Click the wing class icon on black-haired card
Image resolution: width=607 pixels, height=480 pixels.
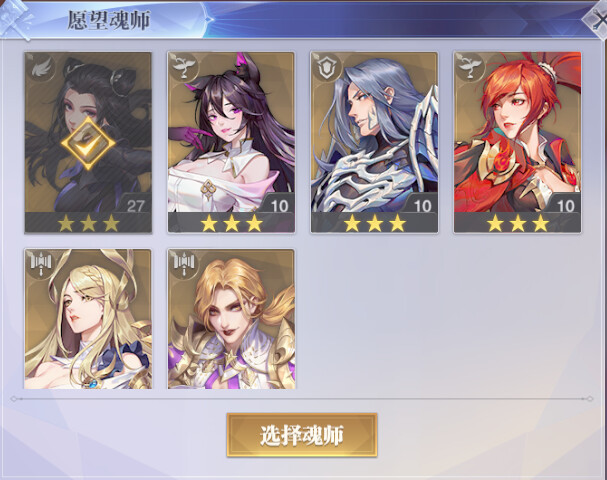(41, 68)
